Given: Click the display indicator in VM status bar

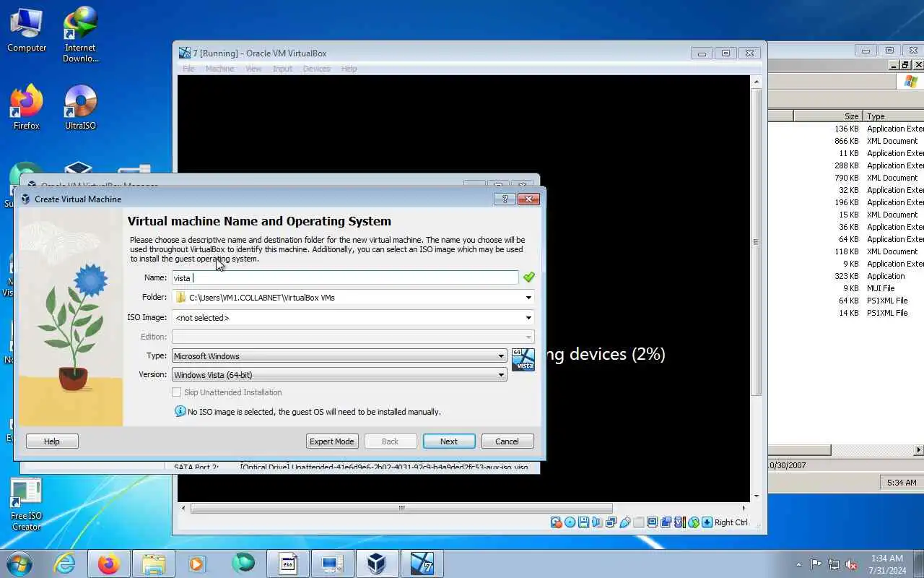Looking at the screenshot, I should point(652,522).
